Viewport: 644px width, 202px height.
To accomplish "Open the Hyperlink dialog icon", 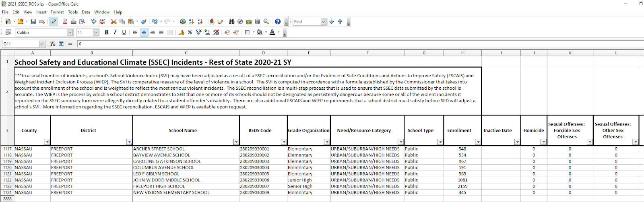I will pos(183,21).
